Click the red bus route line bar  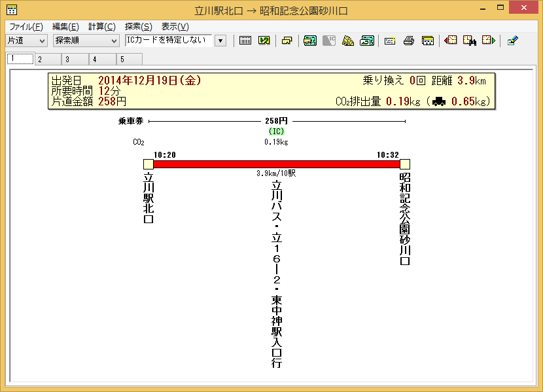pyautogui.click(x=276, y=164)
